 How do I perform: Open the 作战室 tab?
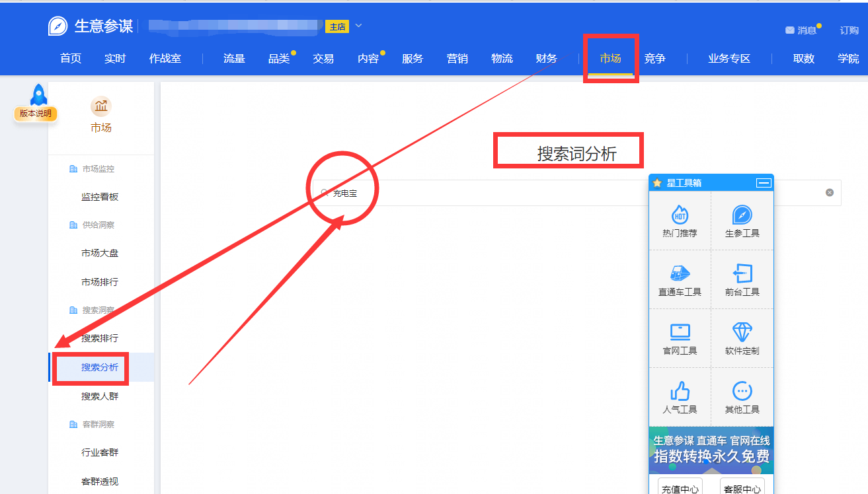tap(165, 59)
